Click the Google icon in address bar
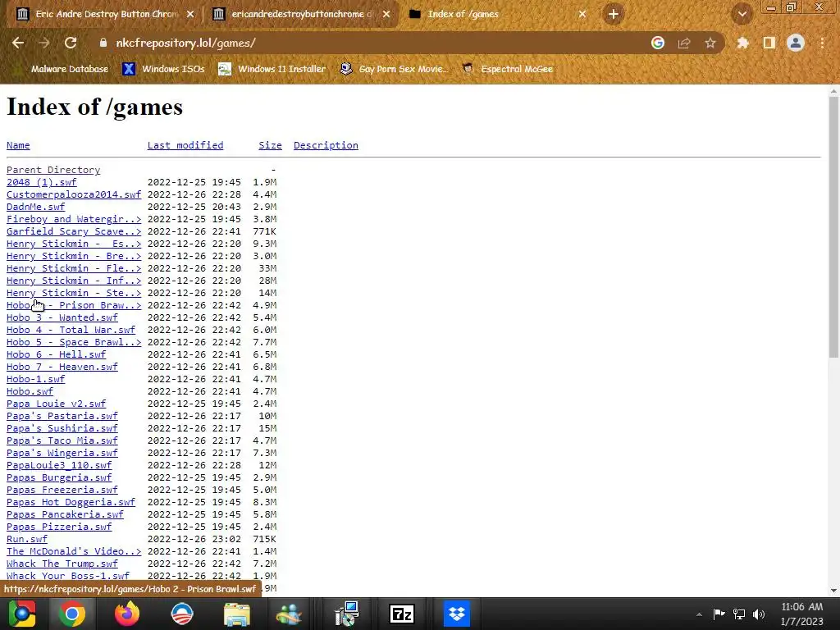The image size is (840, 630). pos(658,43)
